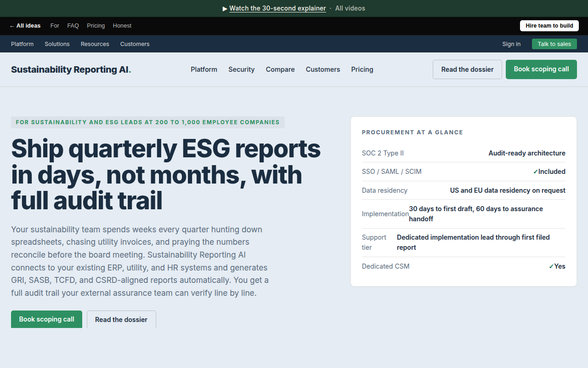Select 'Pricing' in the main site nav

[x=362, y=69]
